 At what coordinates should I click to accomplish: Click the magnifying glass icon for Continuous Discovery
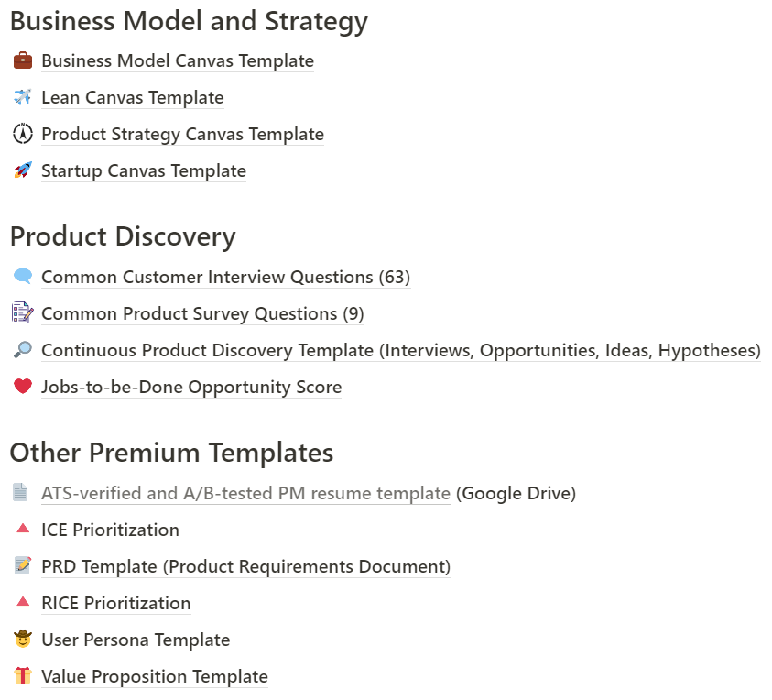click(23, 350)
